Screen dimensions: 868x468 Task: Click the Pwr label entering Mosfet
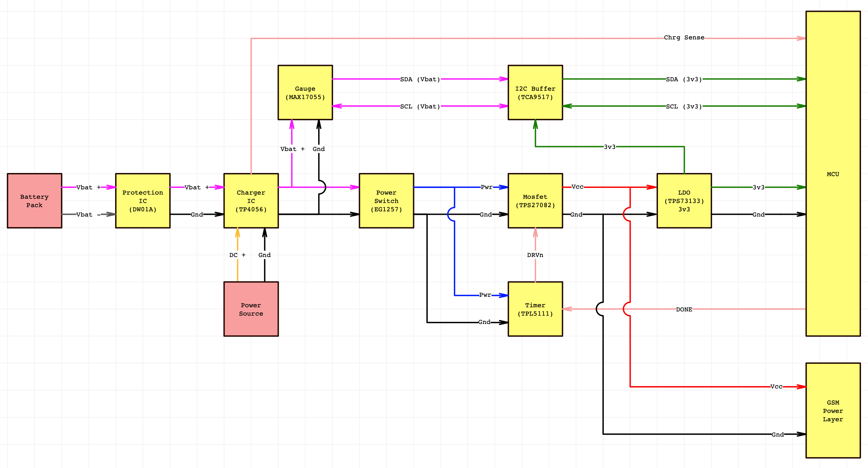pos(487,187)
